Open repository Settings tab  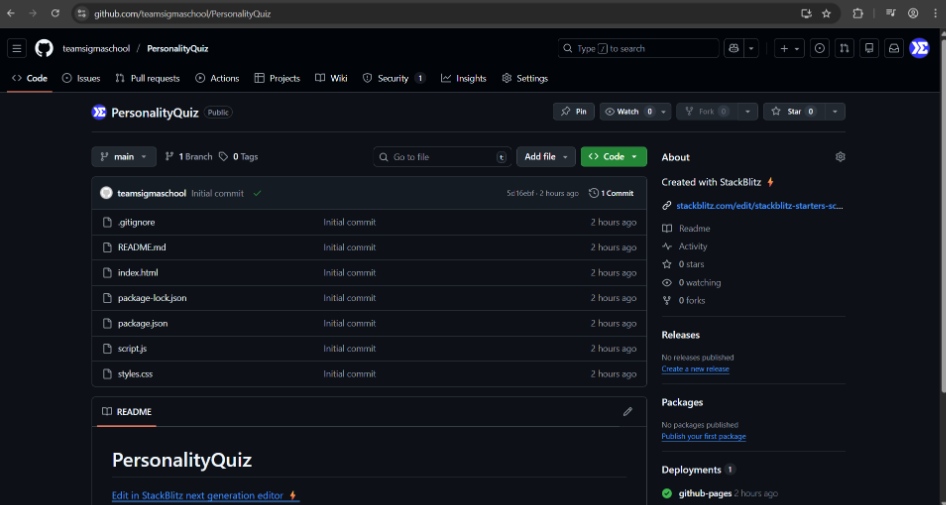pyautogui.click(x=525, y=78)
